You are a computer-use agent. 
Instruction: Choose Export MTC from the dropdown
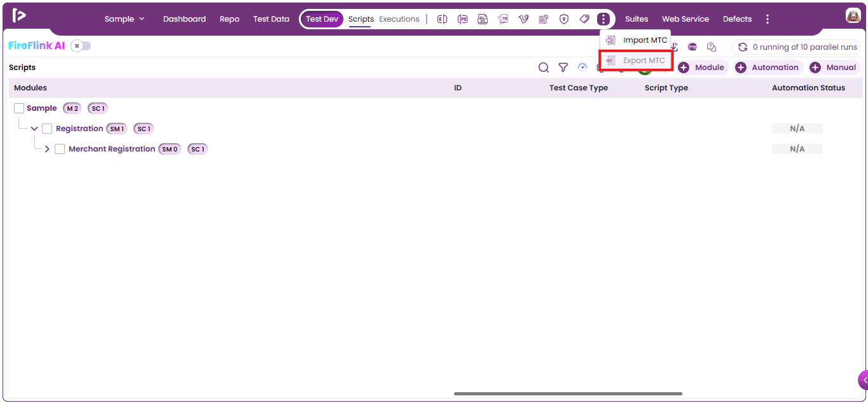(x=635, y=60)
